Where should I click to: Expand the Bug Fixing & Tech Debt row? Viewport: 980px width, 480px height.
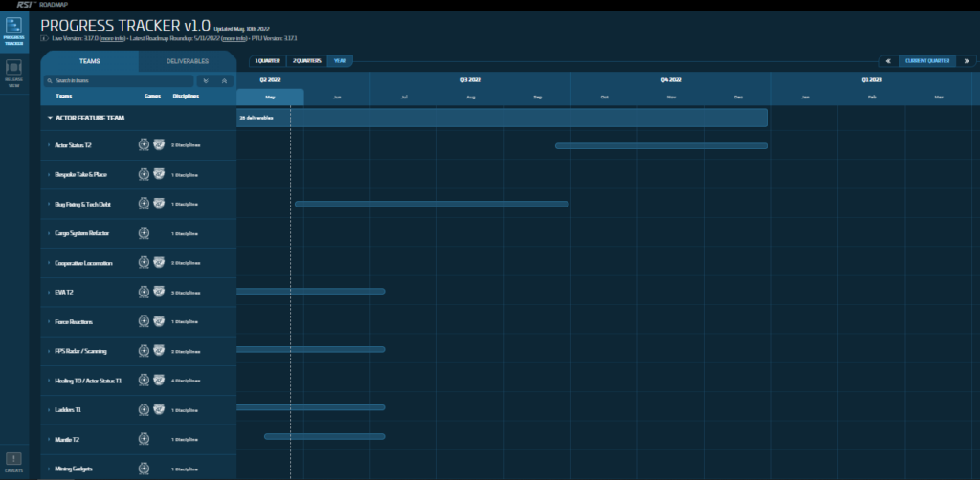click(49, 204)
